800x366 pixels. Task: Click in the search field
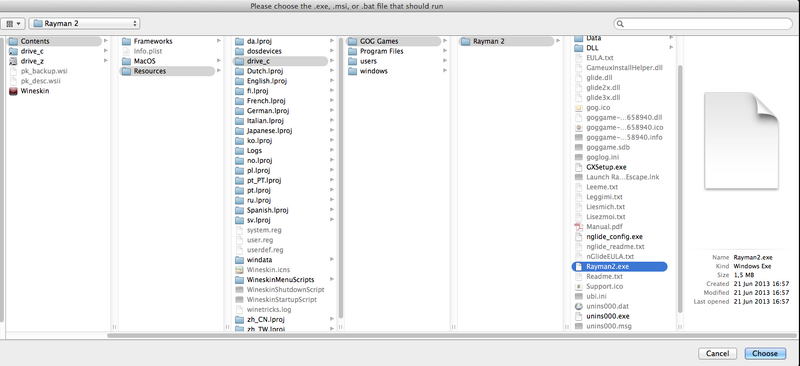click(x=703, y=23)
